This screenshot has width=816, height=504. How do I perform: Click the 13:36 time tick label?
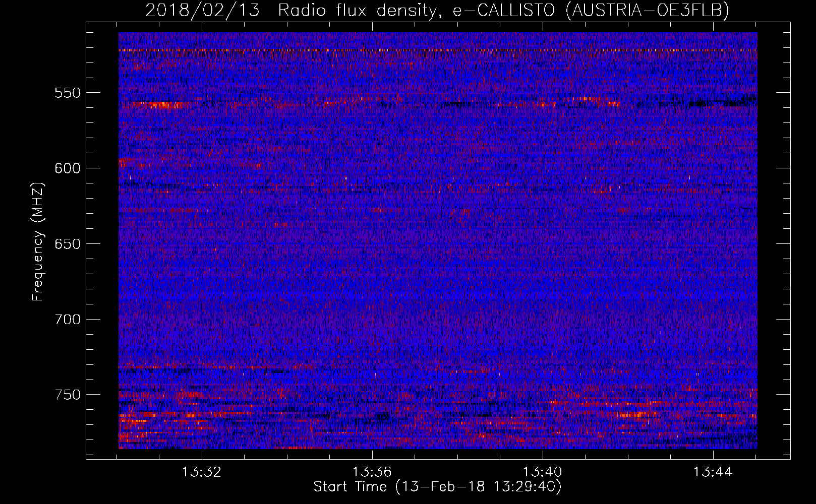(372, 472)
